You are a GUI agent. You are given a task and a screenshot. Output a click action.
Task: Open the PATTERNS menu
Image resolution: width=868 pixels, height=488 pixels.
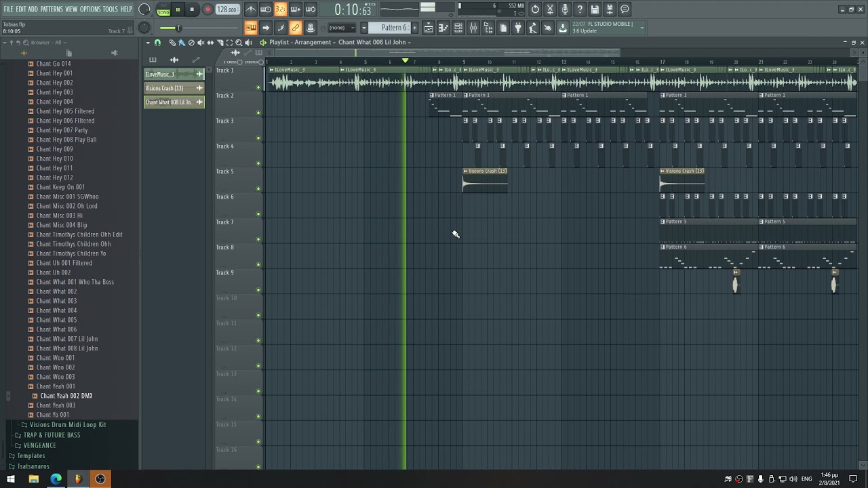pos(52,9)
